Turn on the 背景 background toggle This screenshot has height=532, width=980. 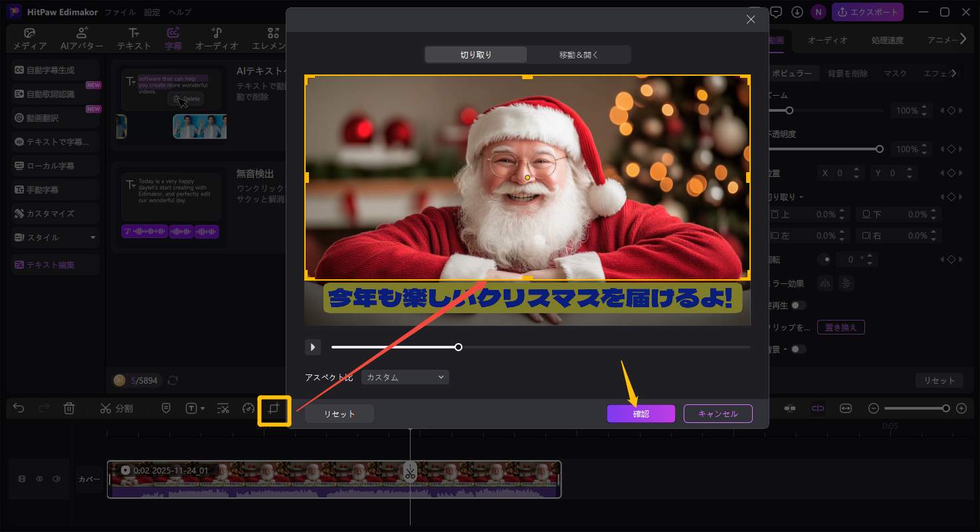click(800, 349)
